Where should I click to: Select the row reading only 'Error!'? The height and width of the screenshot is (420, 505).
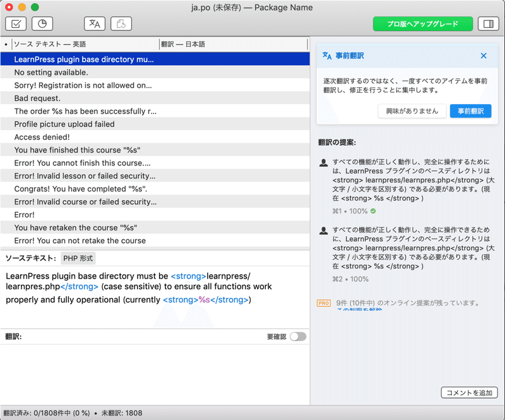(x=155, y=215)
